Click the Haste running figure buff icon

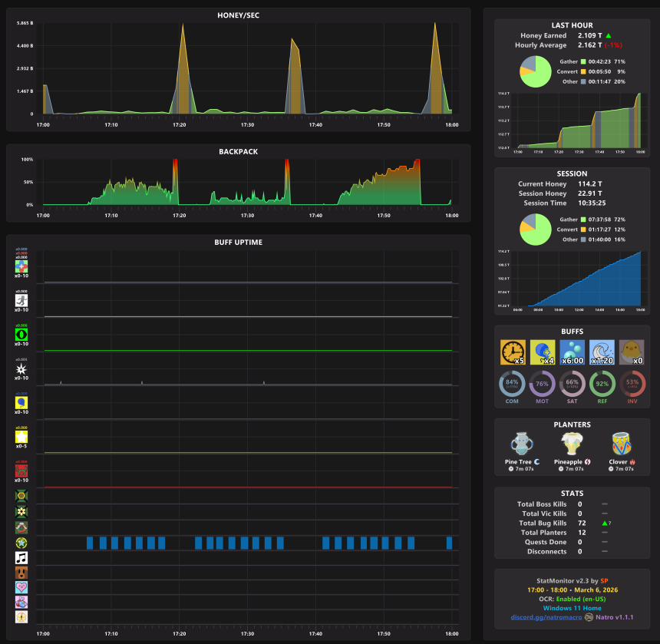point(21,301)
